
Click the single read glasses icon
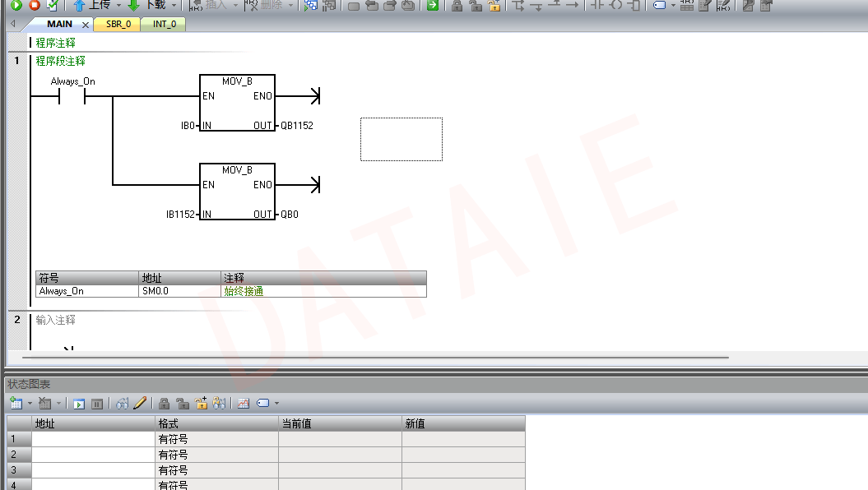click(122, 404)
